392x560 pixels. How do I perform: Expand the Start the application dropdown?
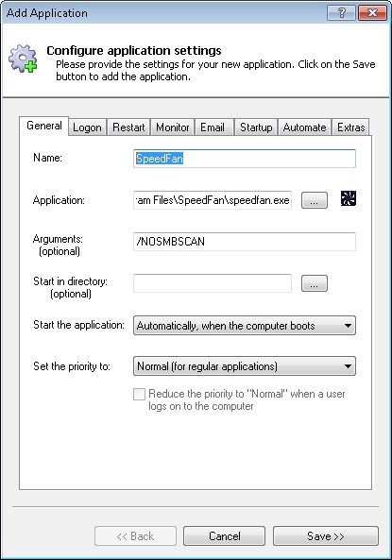[245, 326]
